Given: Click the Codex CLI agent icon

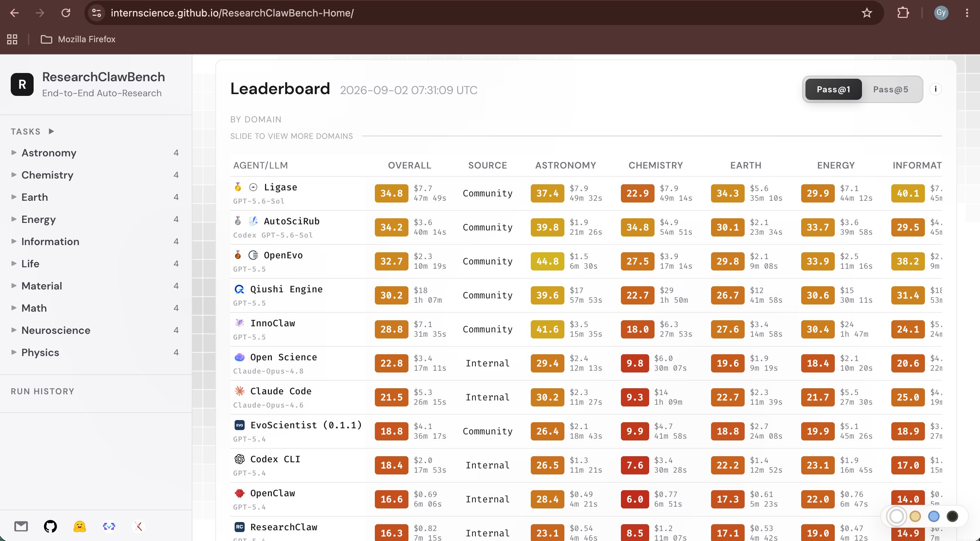Looking at the screenshot, I should [x=239, y=459].
